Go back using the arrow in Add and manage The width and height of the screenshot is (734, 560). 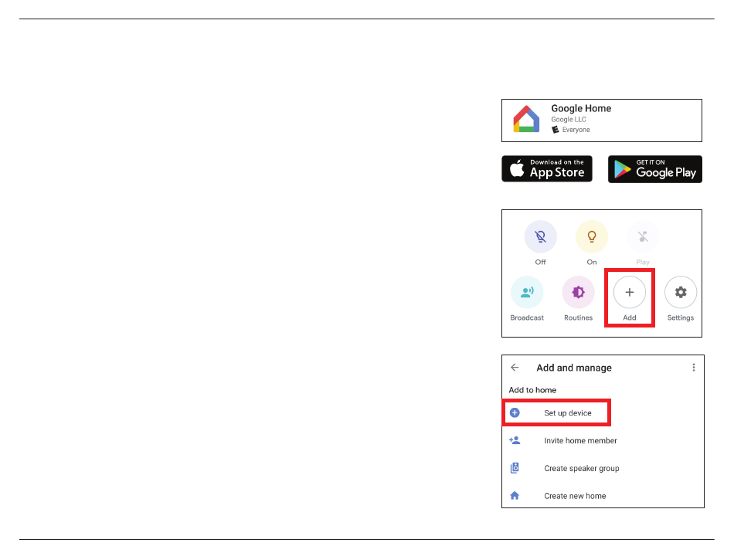coord(515,367)
